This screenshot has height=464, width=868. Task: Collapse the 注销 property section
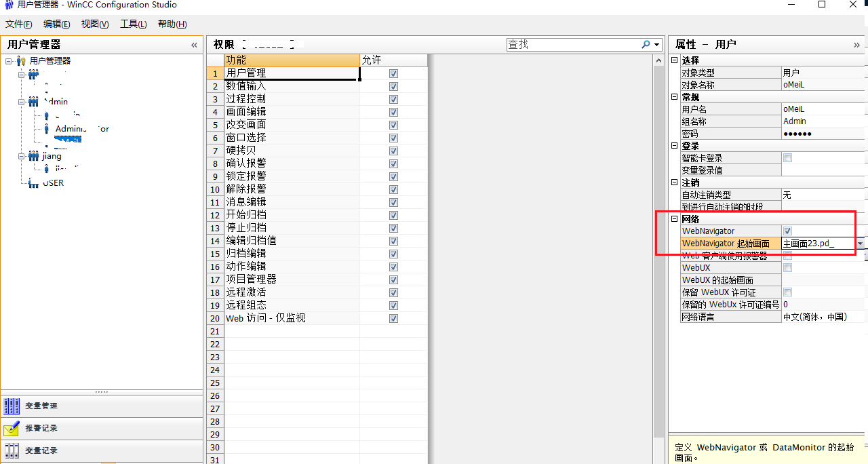[x=674, y=182]
